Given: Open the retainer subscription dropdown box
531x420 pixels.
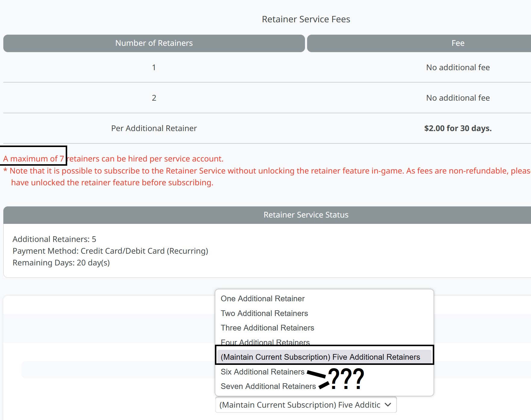Looking at the screenshot, I should (x=306, y=405).
